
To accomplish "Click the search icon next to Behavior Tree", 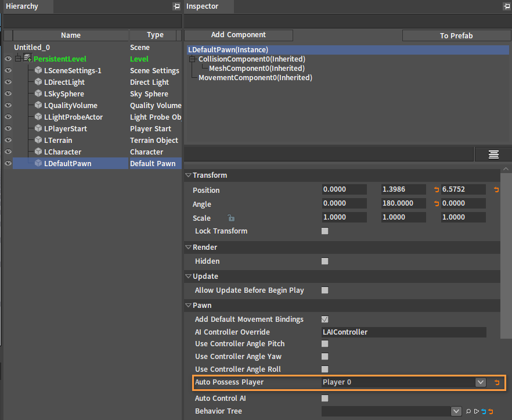I will (x=468, y=411).
